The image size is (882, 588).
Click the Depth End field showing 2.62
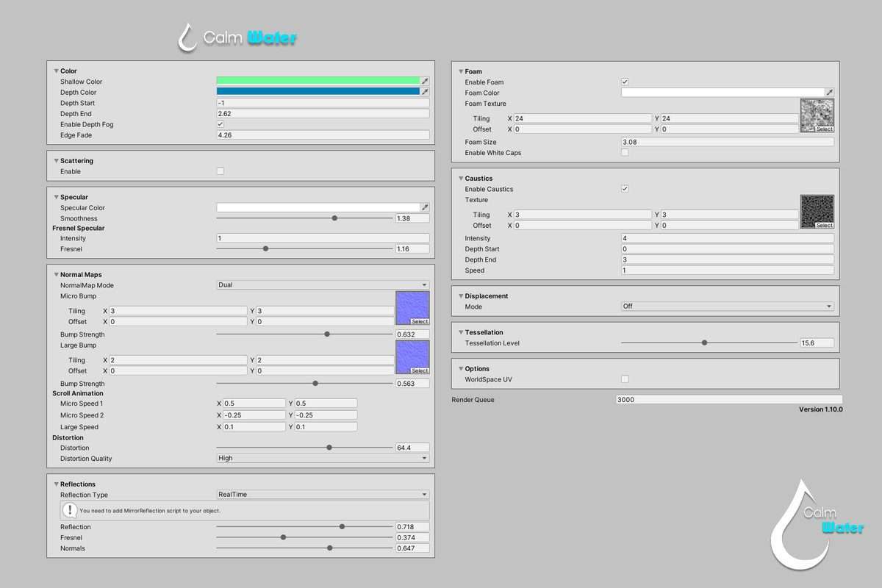323,114
